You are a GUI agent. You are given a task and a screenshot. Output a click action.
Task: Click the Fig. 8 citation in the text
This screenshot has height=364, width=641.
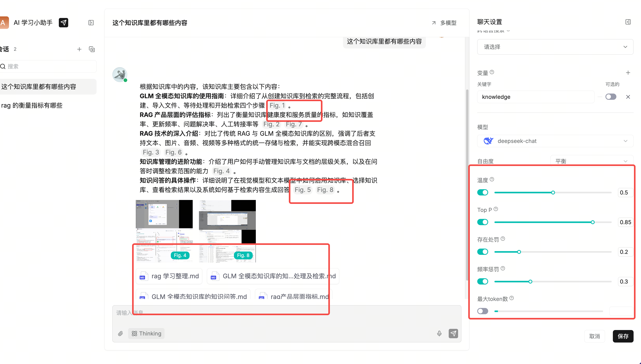point(325,190)
